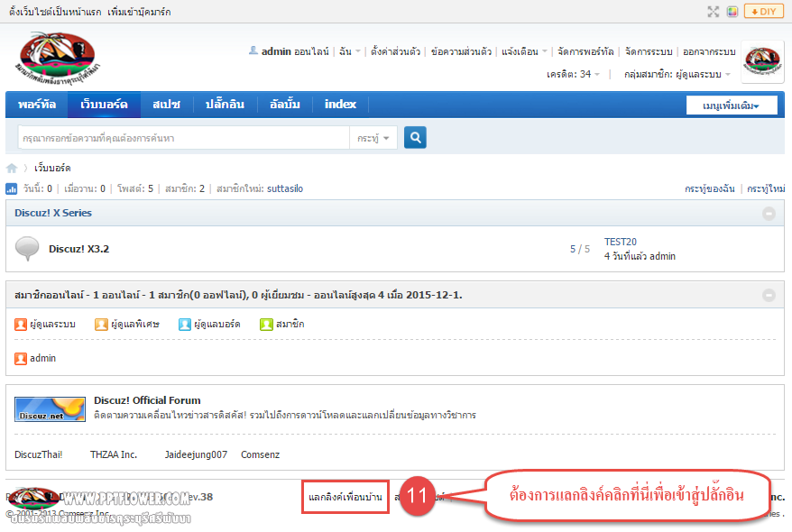Open the style color switcher icon

pyautogui.click(x=732, y=12)
